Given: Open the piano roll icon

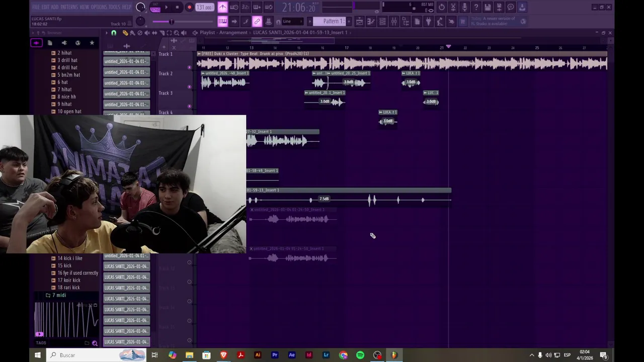Looking at the screenshot, I should tap(371, 21).
